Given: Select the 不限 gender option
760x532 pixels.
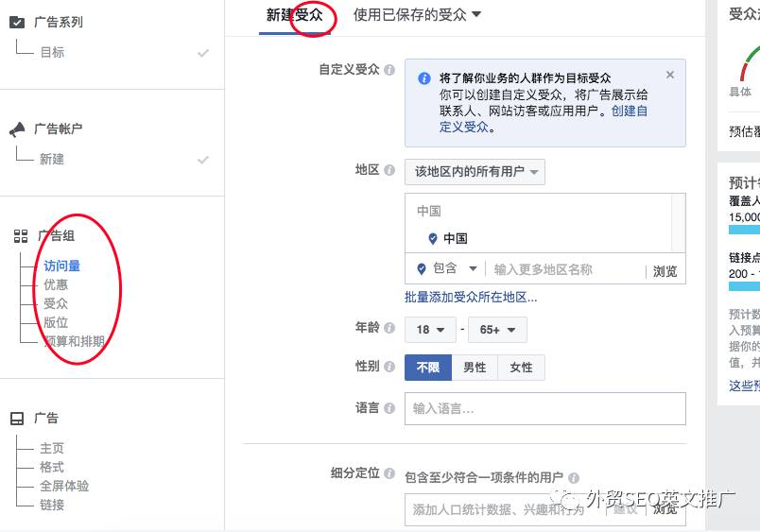Looking at the screenshot, I should coord(428,368).
